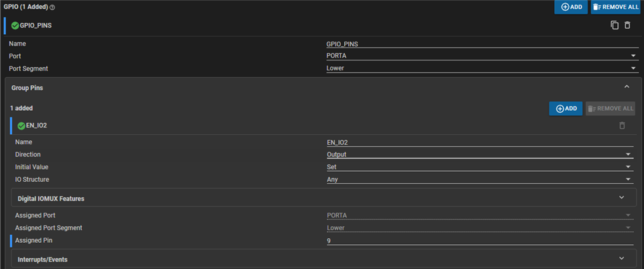Open the Assigned Port dropdown
Screen dimensions: 644x269
480,215
